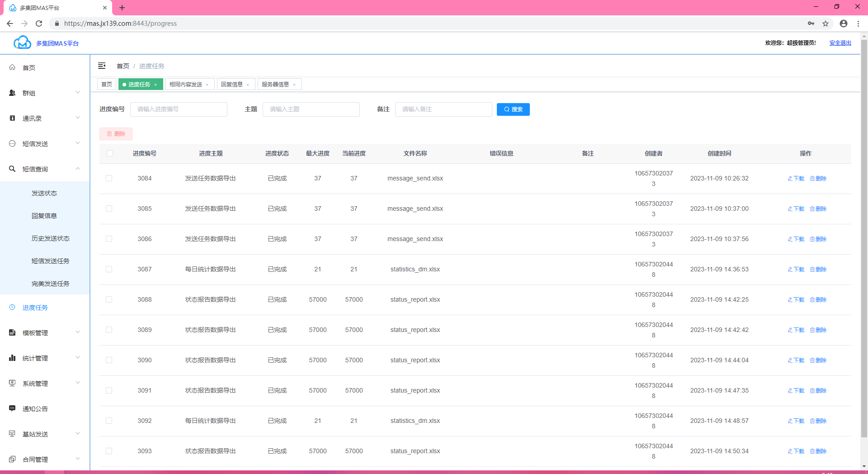This screenshot has width=868, height=474.
Task: Click the 短信发送 message icon in the sidebar
Action: click(x=12, y=143)
